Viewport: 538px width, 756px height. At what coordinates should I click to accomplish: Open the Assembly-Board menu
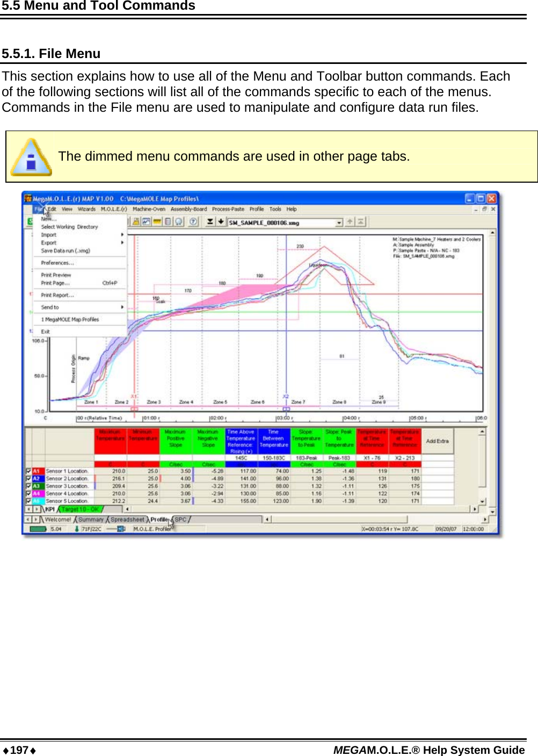(x=188, y=209)
